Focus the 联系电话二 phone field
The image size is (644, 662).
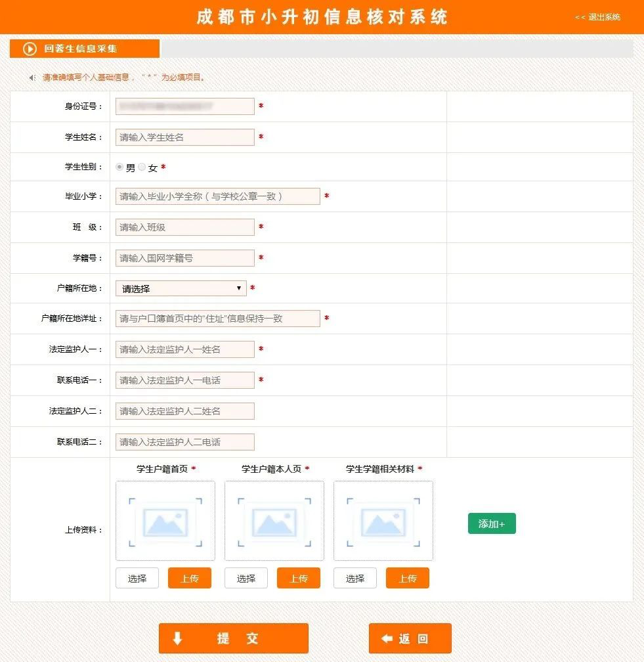185,442
